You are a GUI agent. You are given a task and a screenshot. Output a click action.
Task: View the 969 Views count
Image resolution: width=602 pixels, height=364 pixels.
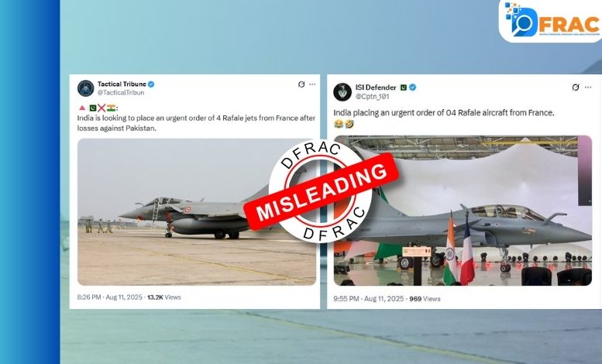[x=425, y=299]
